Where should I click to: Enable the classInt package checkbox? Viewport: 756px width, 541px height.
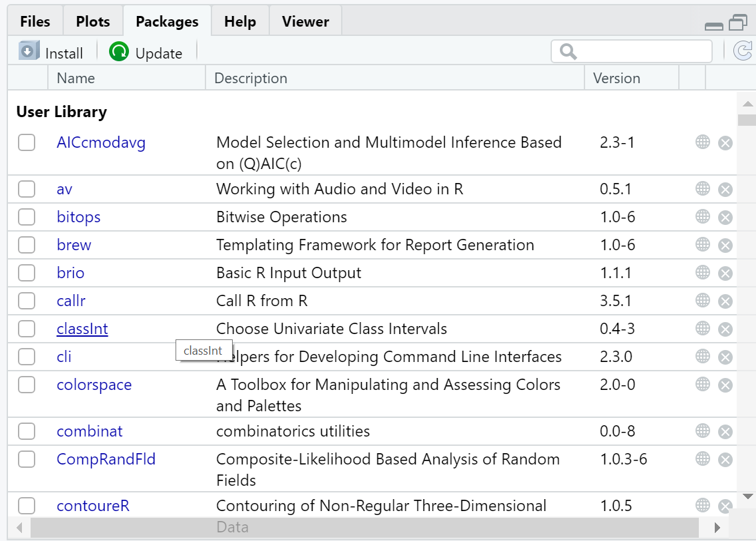[27, 329]
